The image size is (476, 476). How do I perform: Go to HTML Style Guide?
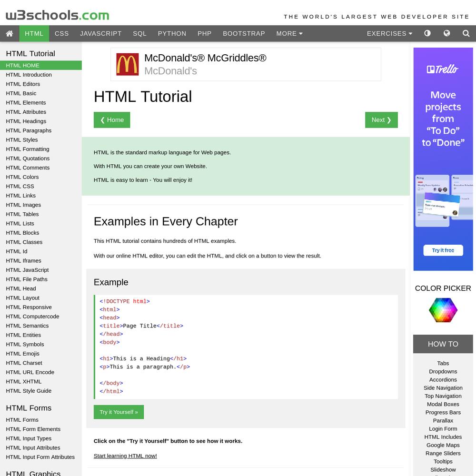40,391
